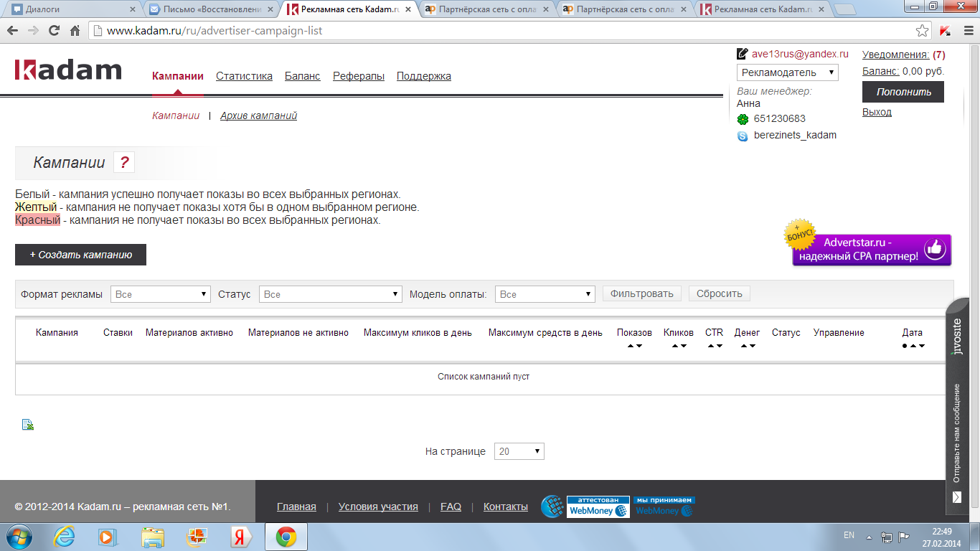Sort CTR column descending with down arrow
Screen dimensions: 980x551
tap(720, 346)
